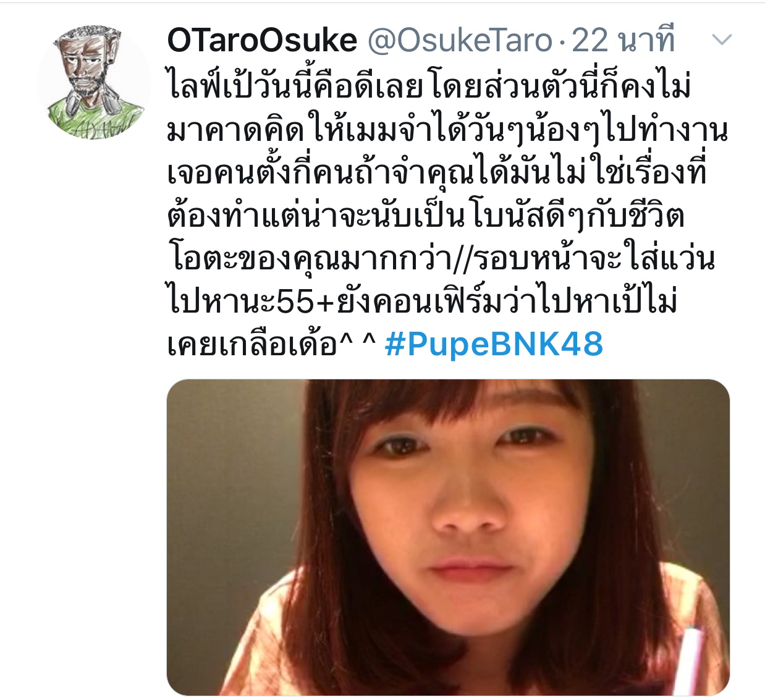
Task: Open tweet via line starting โอตะของคุณ
Action: pos(441,258)
